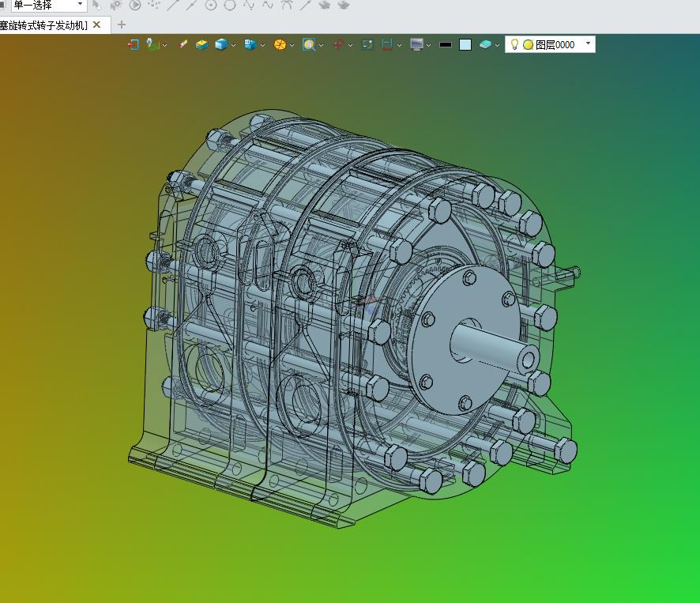
Task: Toggle the layer light bulb visibility
Action: (514, 44)
